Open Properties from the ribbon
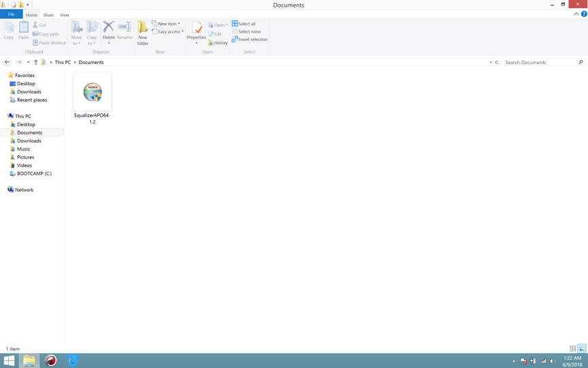 [197, 32]
